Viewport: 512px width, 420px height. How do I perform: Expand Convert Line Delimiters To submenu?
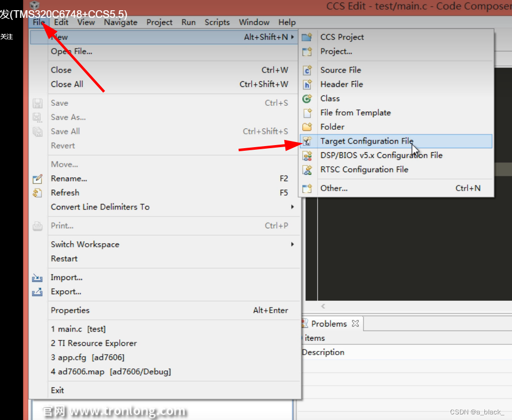click(293, 207)
